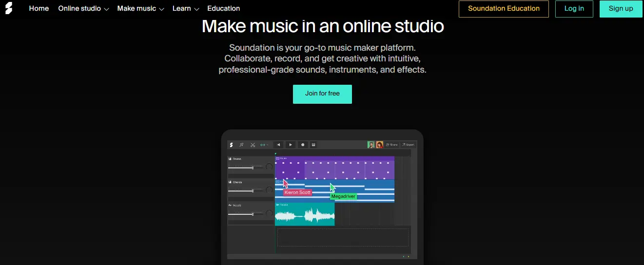Select the blue Chords clip on the timeline
The image size is (644, 265).
click(x=334, y=191)
